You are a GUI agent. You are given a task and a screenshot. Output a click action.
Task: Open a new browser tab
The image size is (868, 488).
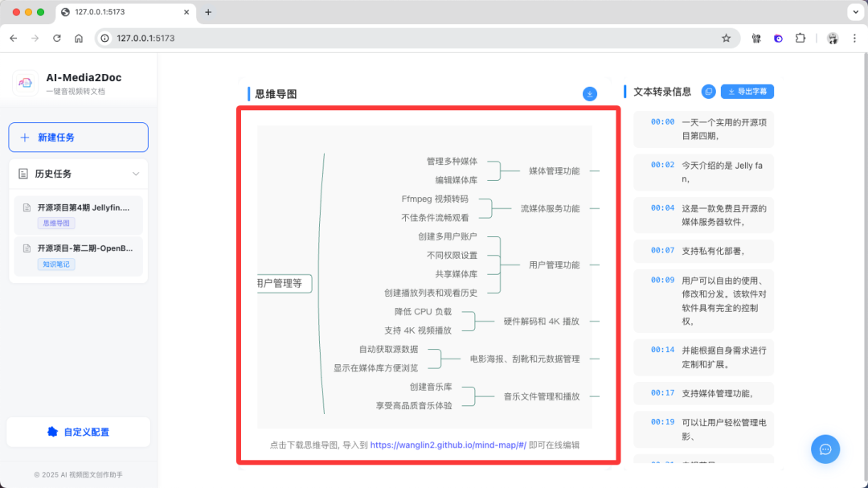coord(208,12)
